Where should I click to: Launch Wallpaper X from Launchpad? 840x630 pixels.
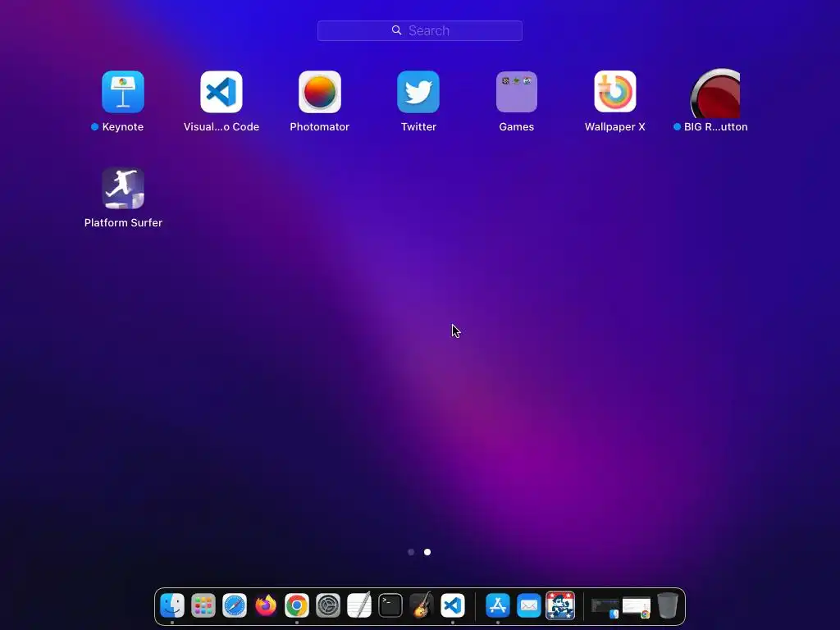615,92
